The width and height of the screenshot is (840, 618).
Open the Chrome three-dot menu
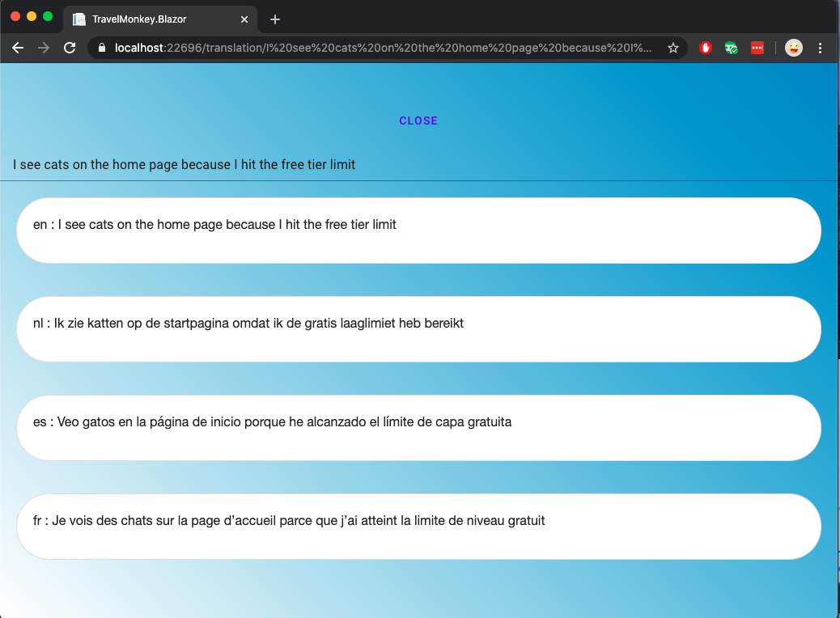pos(820,49)
